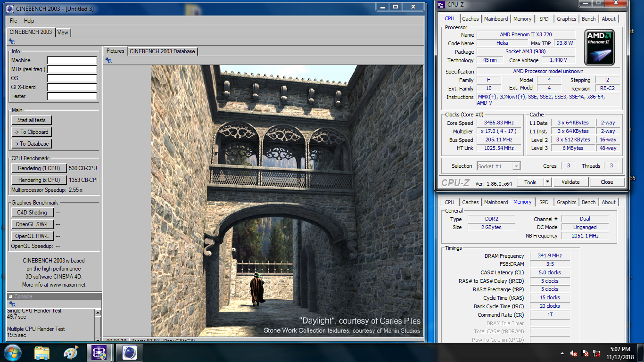This screenshot has width=644, height=362.
Task: Open the Memory tab in upper CPU-Z
Action: click(x=522, y=19)
